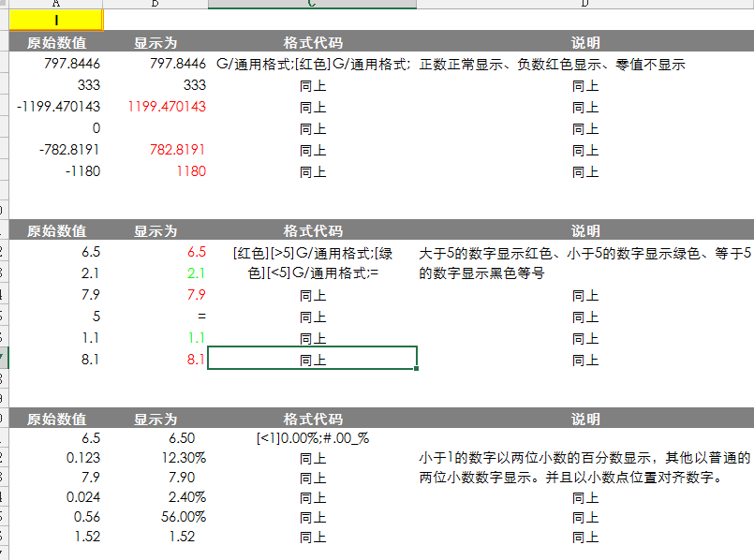Viewport: 754px width, 560px height.
Task: Click original value 0.123
Action: tap(83, 458)
